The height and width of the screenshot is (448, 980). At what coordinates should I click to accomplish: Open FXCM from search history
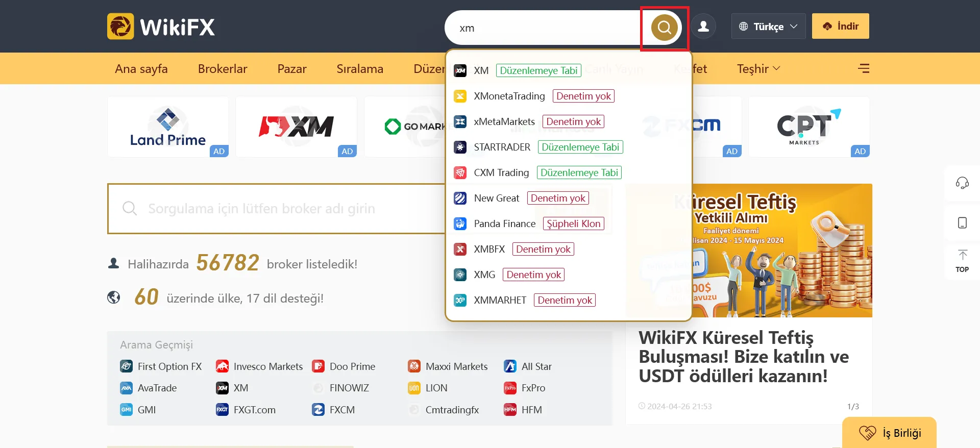333,410
